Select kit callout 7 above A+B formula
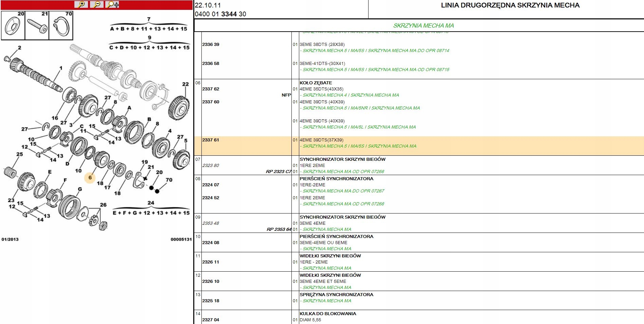 [x=149, y=19]
